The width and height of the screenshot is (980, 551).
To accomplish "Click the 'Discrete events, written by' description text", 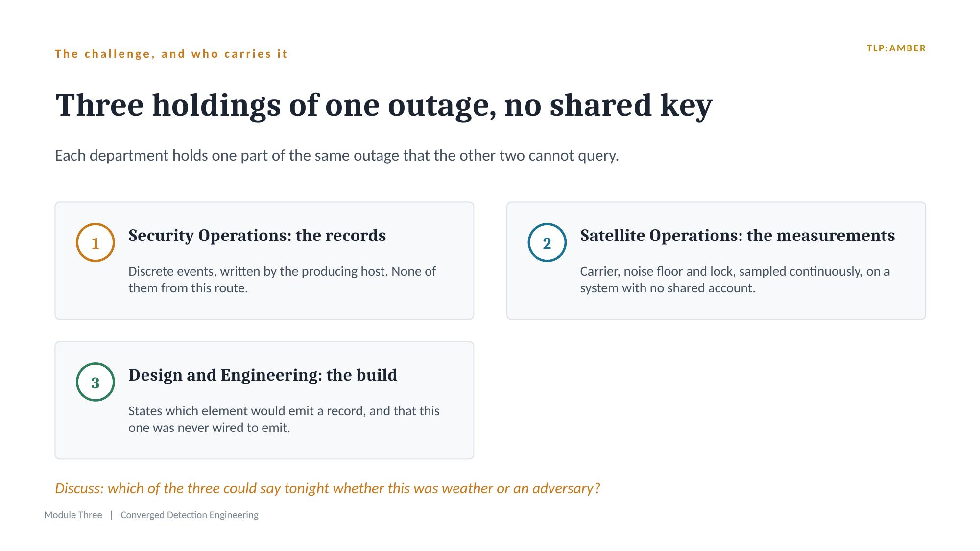I will click(282, 280).
